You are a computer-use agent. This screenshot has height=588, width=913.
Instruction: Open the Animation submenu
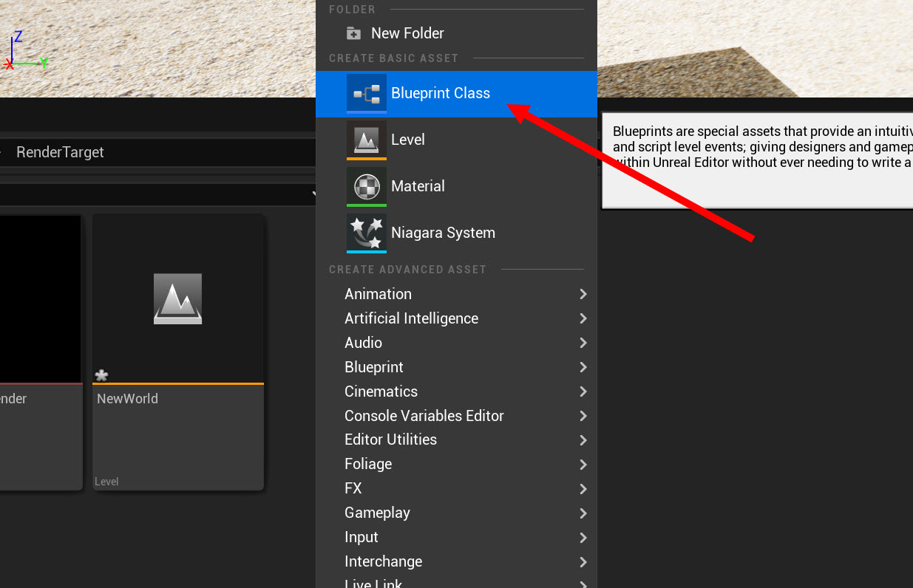[x=456, y=294]
